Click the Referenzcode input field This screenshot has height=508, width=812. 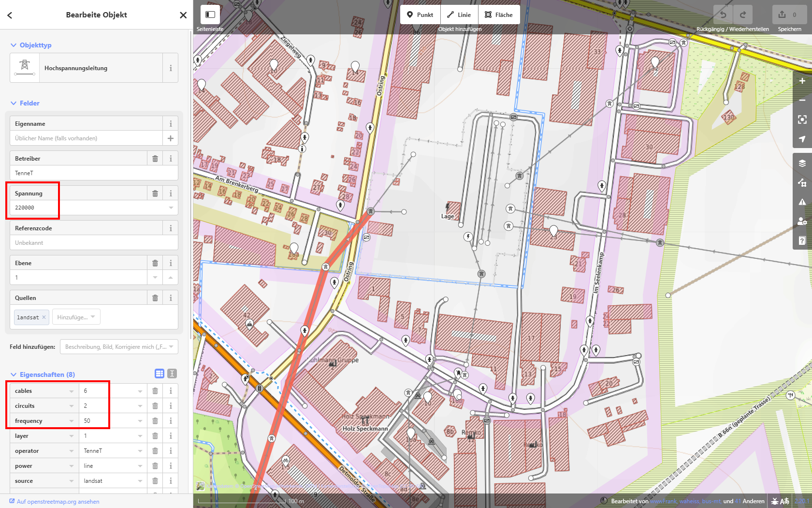click(94, 243)
